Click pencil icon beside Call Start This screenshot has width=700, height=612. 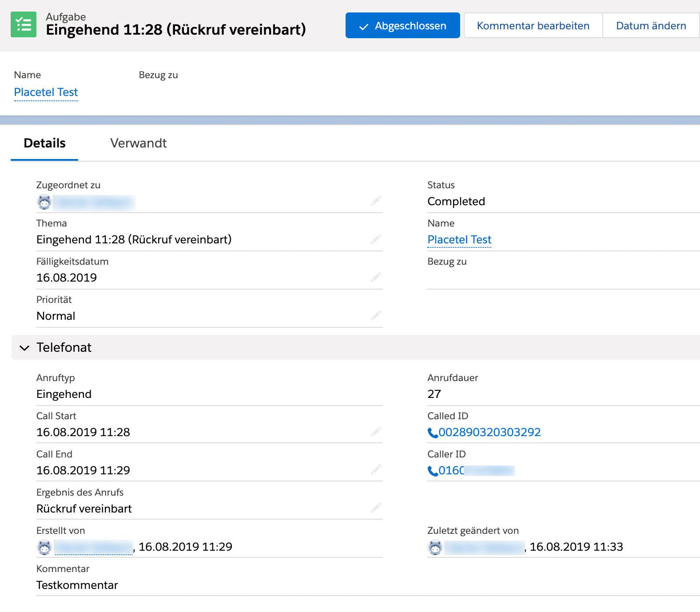pyautogui.click(x=376, y=432)
